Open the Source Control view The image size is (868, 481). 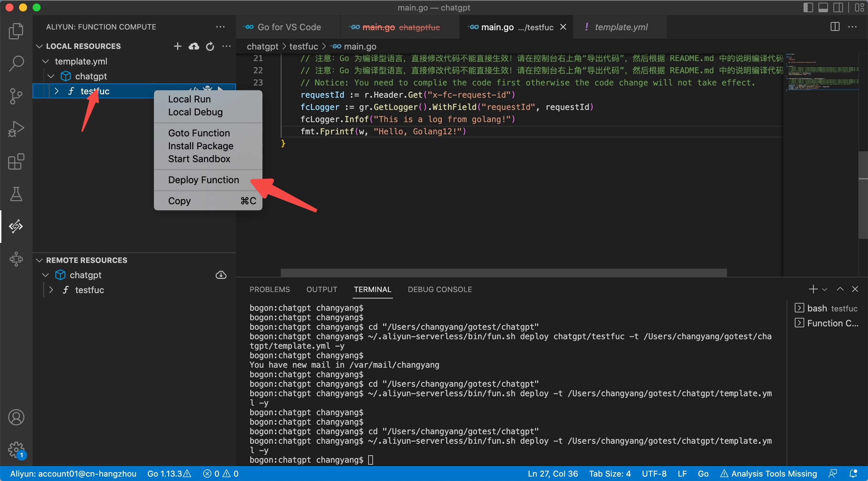coord(16,96)
